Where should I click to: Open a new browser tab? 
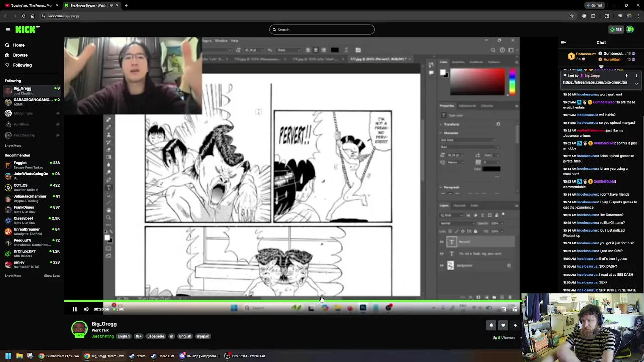click(x=126, y=5)
